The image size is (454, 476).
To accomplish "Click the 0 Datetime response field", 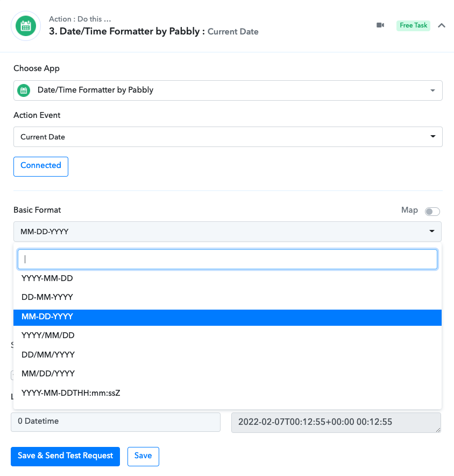I will [116, 422].
